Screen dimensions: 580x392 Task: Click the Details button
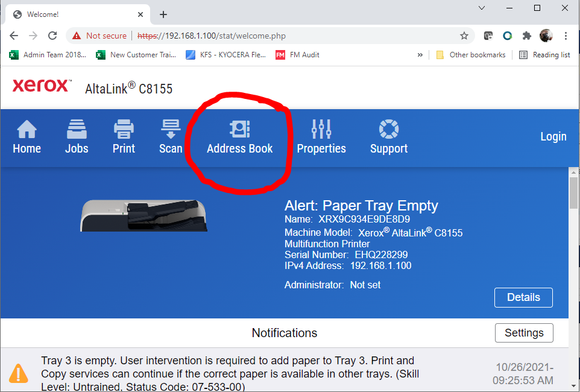point(523,297)
